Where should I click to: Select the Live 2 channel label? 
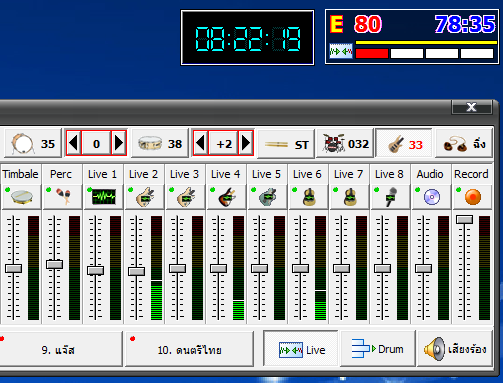(x=143, y=174)
